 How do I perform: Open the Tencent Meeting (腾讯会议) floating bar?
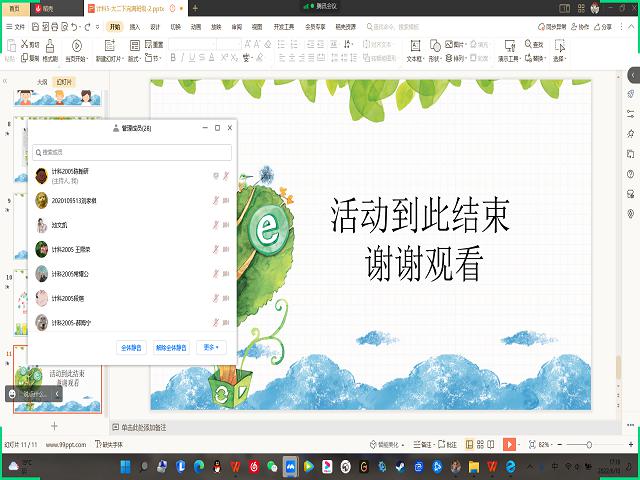[320, 7]
